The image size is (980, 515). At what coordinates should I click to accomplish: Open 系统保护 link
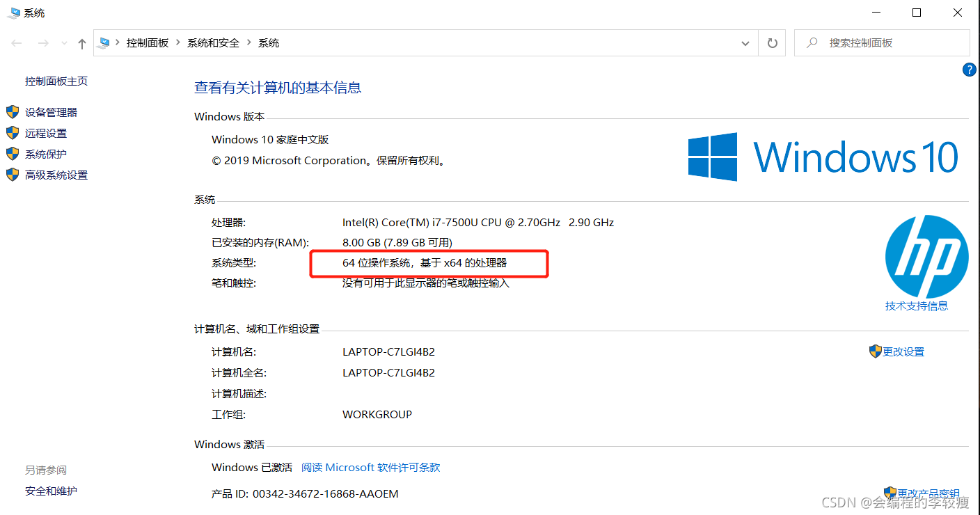(46, 154)
